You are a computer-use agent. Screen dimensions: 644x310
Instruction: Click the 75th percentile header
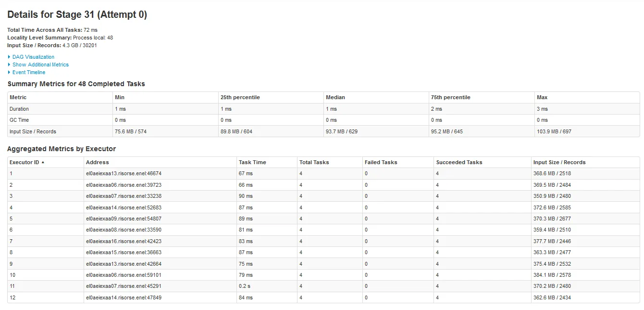coord(451,97)
